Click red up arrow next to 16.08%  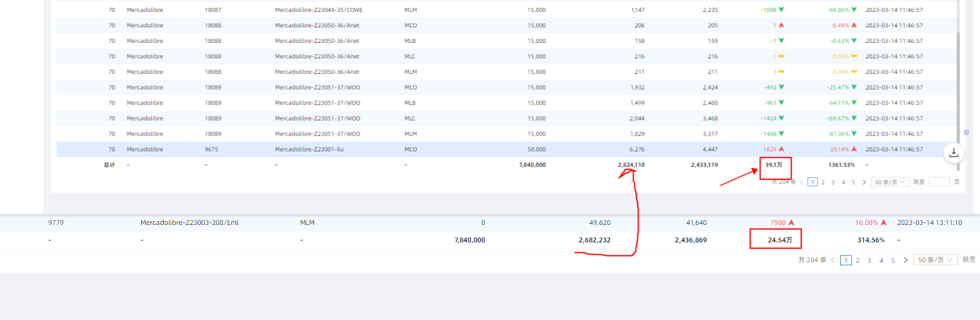tap(884, 222)
